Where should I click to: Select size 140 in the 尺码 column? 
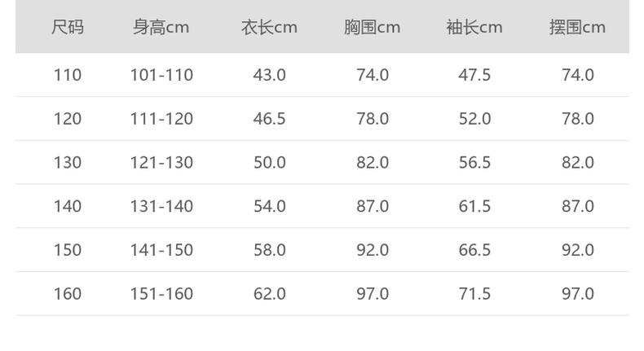pyautogui.click(x=68, y=206)
